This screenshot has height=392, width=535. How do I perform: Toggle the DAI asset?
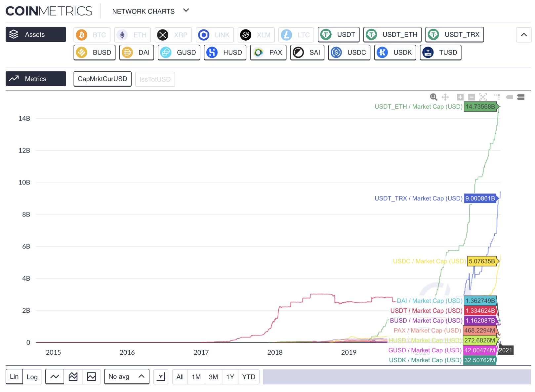click(137, 52)
